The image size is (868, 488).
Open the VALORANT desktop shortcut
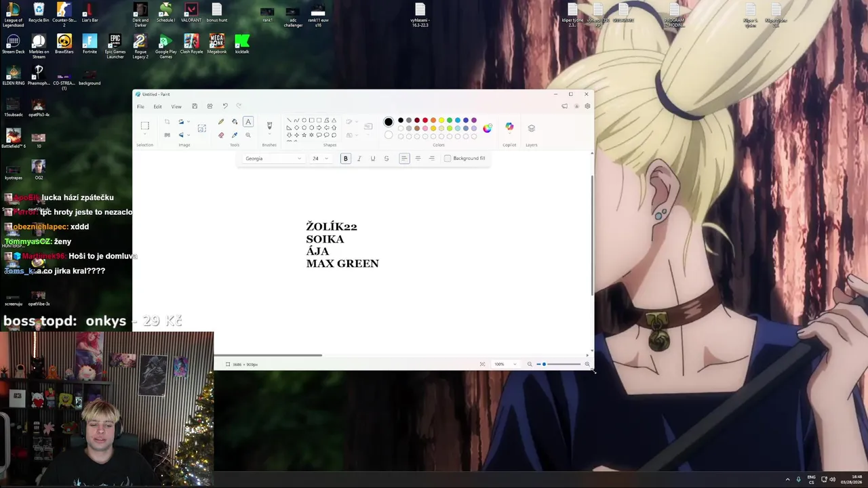click(191, 13)
